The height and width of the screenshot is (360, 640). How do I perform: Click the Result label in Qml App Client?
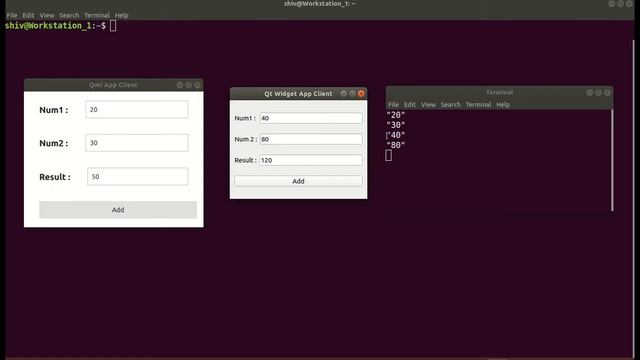[55, 177]
